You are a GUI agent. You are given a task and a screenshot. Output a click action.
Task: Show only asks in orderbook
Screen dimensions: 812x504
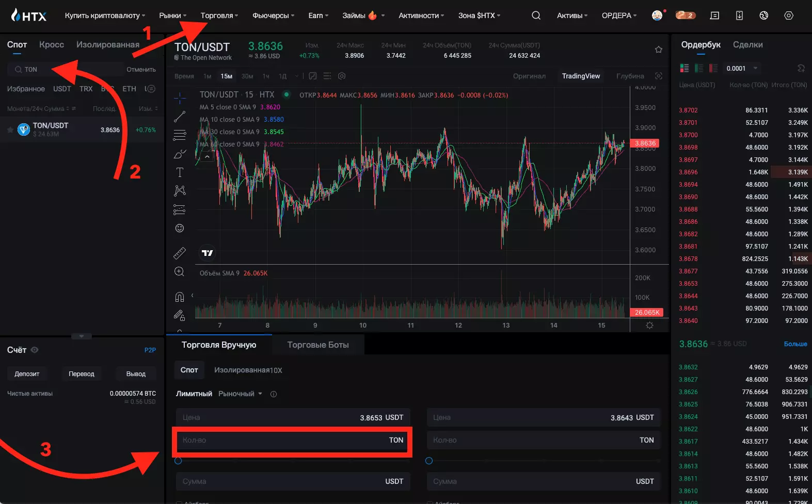pyautogui.click(x=714, y=68)
